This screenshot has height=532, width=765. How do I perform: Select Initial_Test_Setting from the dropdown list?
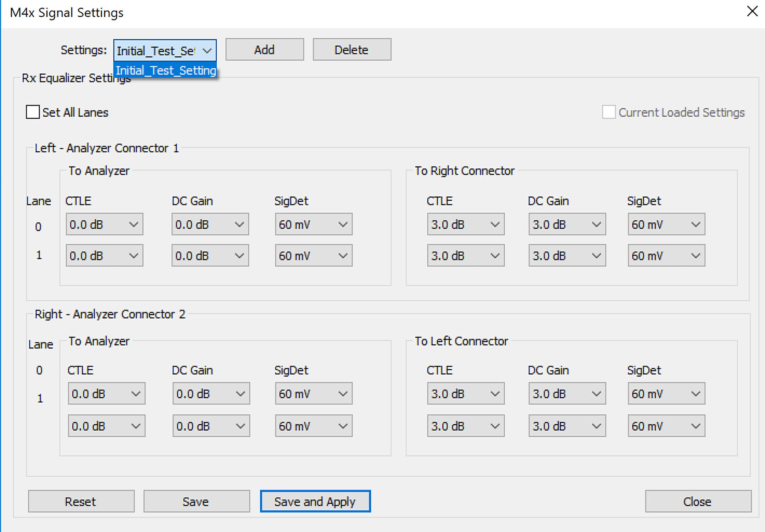[166, 71]
